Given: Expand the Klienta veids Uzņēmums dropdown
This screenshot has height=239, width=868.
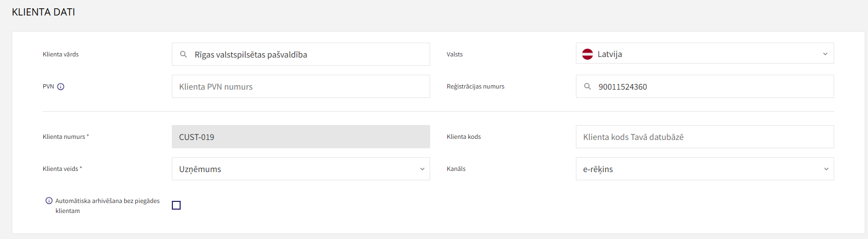Looking at the screenshot, I should pos(301,169).
